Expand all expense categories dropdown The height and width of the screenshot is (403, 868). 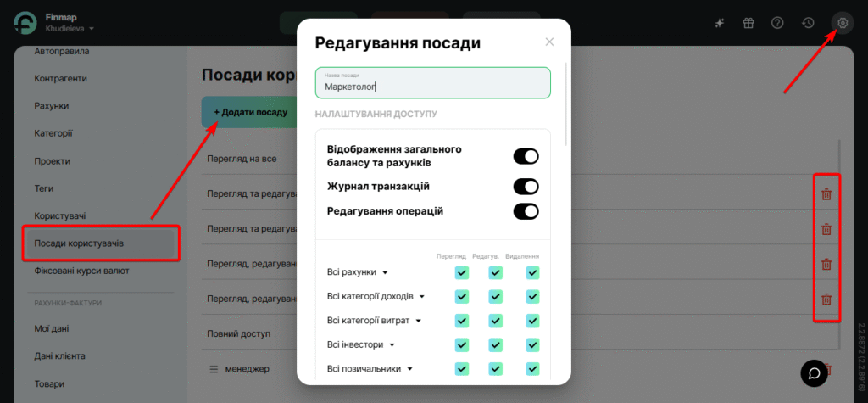418,322
